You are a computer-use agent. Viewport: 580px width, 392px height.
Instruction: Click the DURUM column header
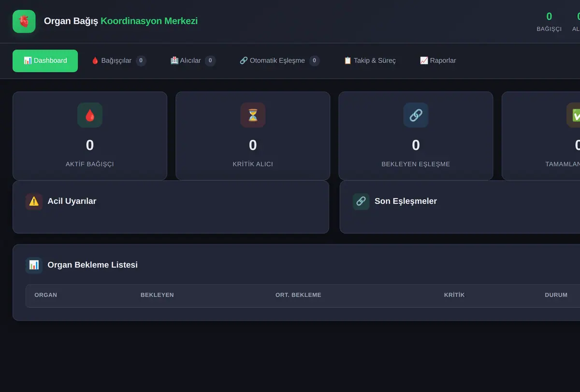556,295
